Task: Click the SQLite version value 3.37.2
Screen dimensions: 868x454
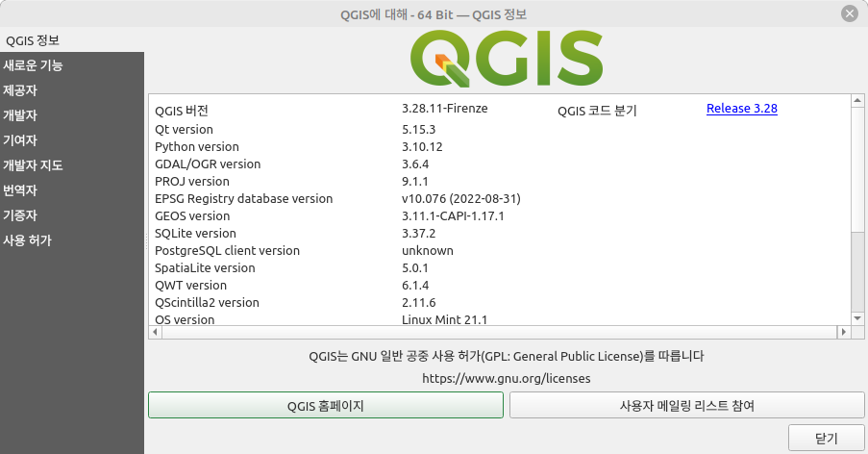Action: pos(418,233)
